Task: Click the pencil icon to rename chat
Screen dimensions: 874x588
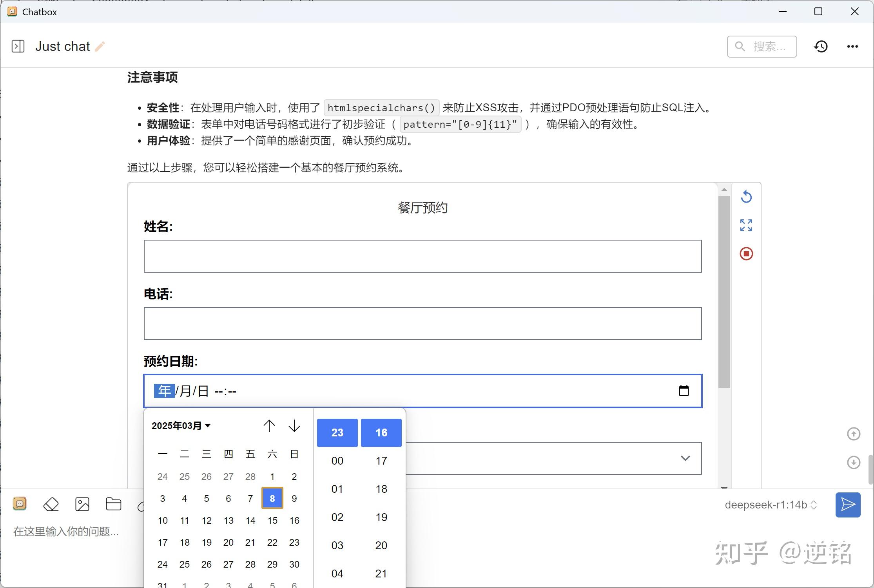Action: click(x=100, y=46)
